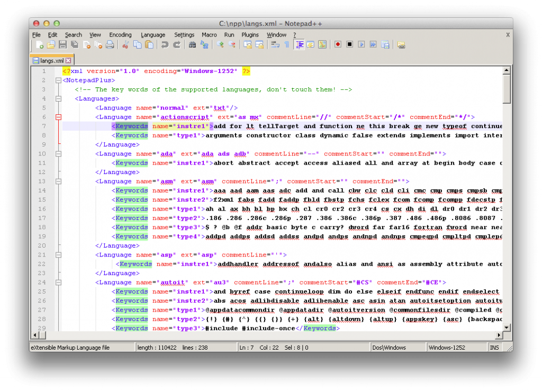Collapse the asm Language fold on line 13
542x392 pixels.
coord(58,181)
